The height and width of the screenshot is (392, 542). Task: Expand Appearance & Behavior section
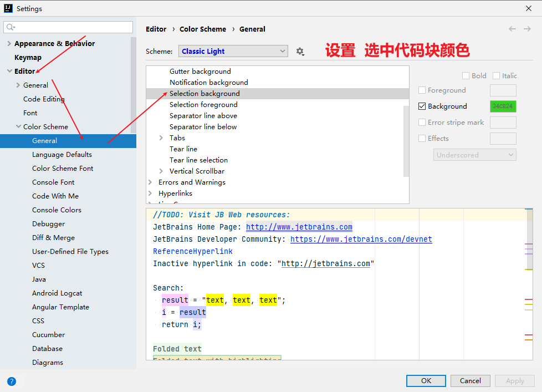[9, 44]
